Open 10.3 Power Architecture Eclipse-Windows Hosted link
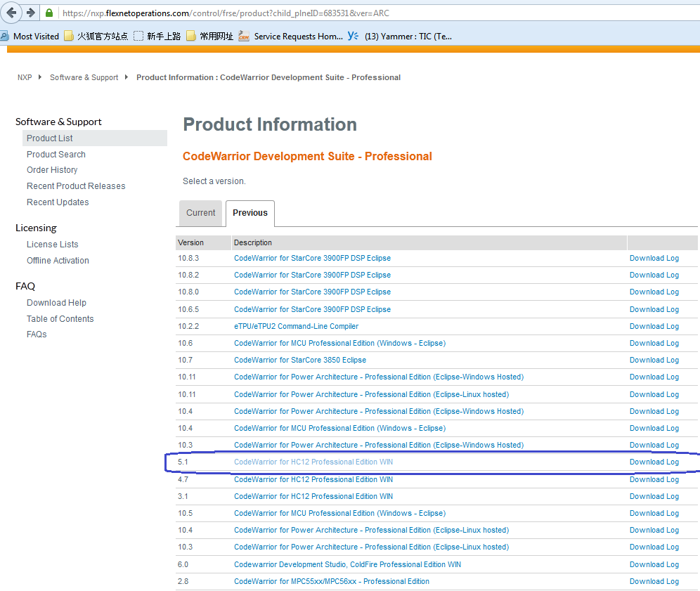The image size is (700, 591). [x=379, y=445]
